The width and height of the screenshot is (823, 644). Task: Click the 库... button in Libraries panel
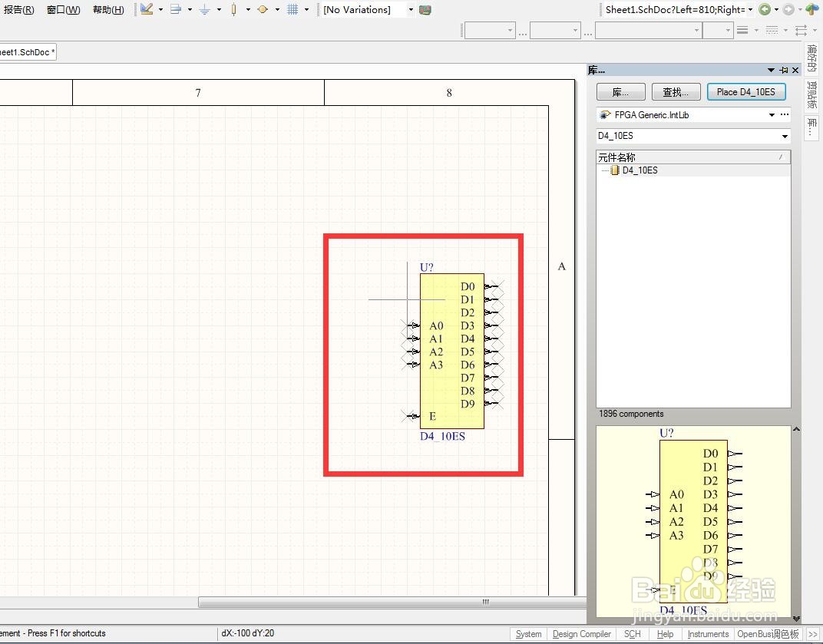point(621,92)
